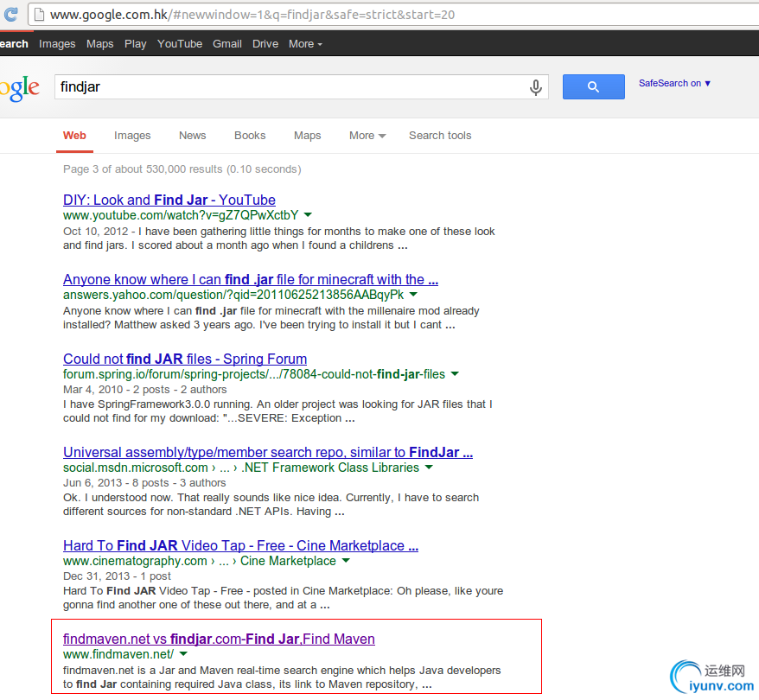This screenshot has height=700, width=759.
Task: Open the DIY: Look and Find Jar YouTube result
Action: point(169,200)
